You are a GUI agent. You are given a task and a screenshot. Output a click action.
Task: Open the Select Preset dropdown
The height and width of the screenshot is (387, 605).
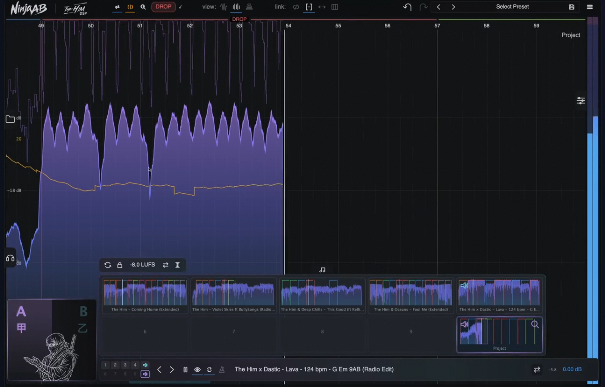[x=512, y=7]
